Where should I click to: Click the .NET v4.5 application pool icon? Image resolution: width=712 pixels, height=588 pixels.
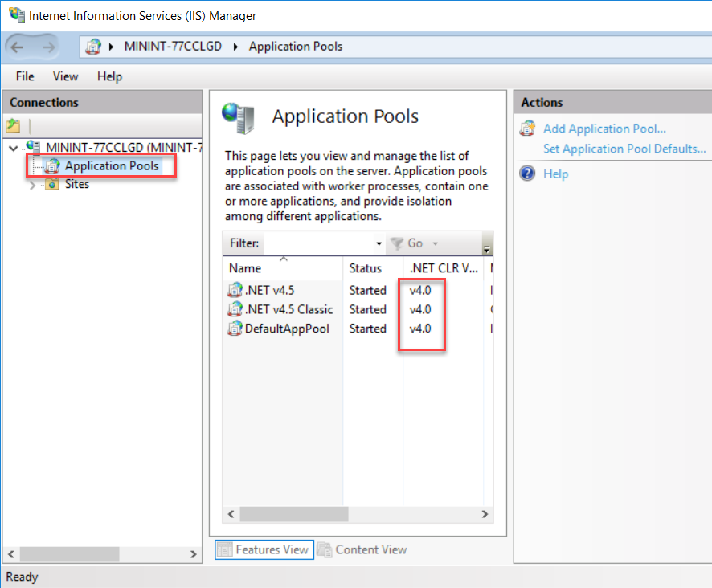[x=235, y=290]
